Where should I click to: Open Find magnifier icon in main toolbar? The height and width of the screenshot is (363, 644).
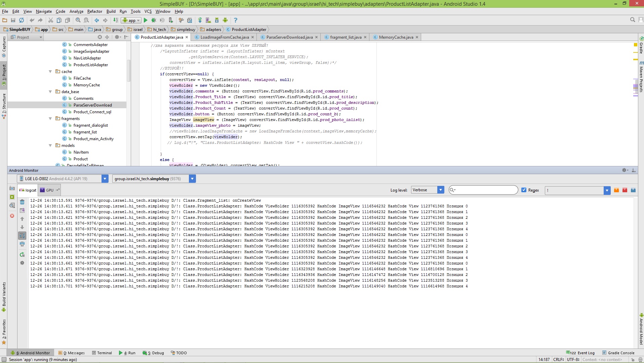coord(78,20)
